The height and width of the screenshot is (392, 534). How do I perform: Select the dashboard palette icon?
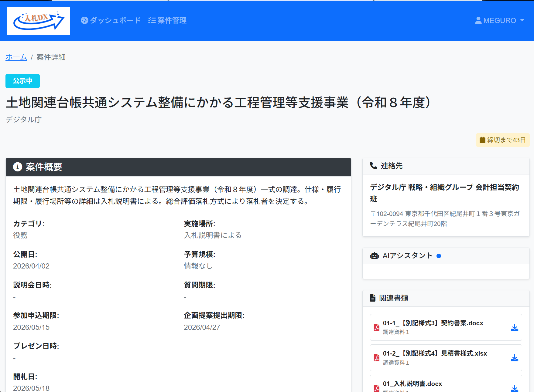[x=84, y=20]
